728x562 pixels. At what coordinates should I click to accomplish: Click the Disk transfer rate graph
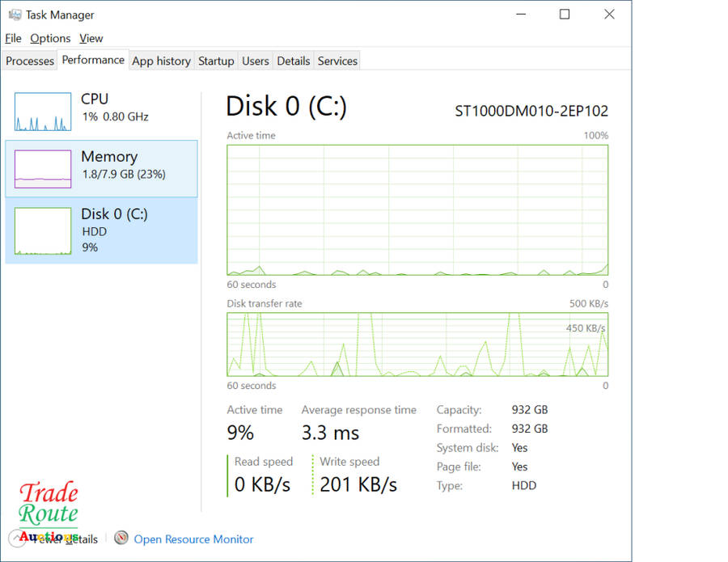[x=417, y=344]
